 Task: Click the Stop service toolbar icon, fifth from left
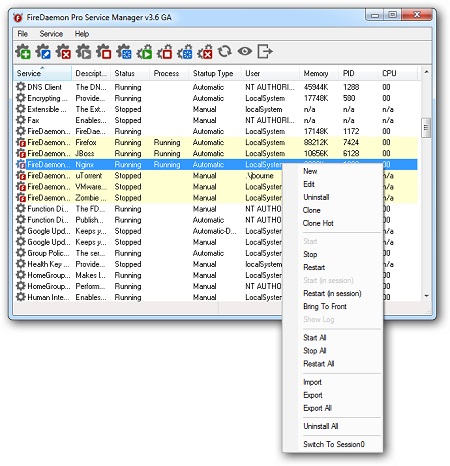[104, 52]
